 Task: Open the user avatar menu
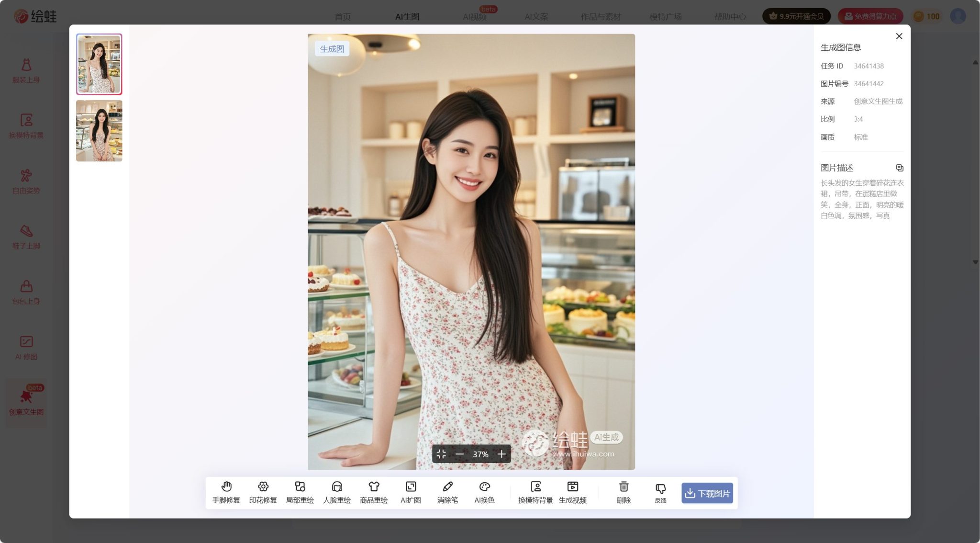click(958, 16)
